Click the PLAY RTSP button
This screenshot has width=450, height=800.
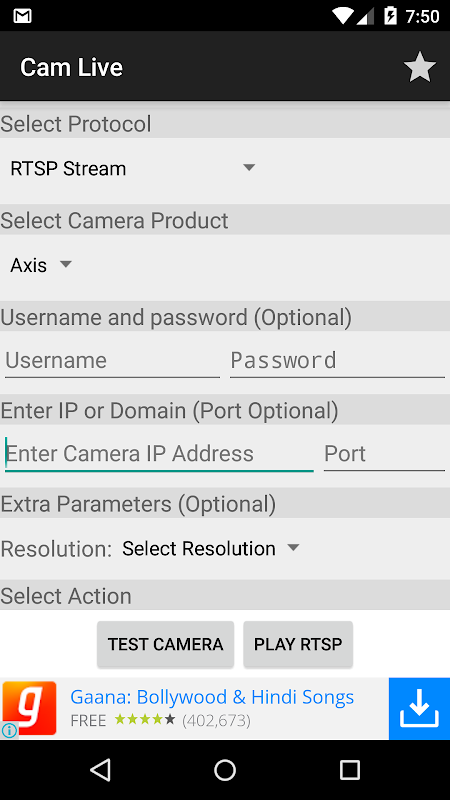click(x=298, y=644)
